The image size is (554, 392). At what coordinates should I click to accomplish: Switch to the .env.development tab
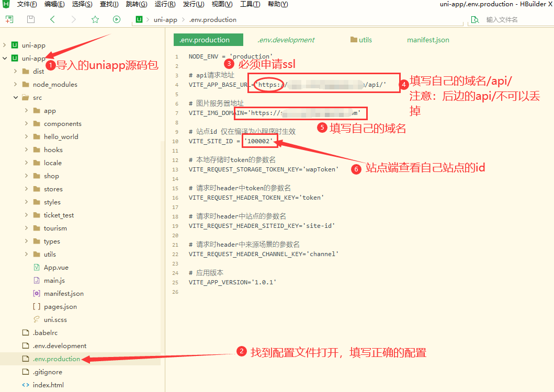point(286,40)
